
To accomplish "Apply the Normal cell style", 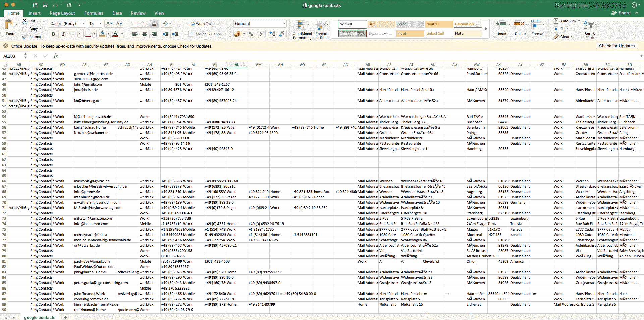I will coord(352,24).
